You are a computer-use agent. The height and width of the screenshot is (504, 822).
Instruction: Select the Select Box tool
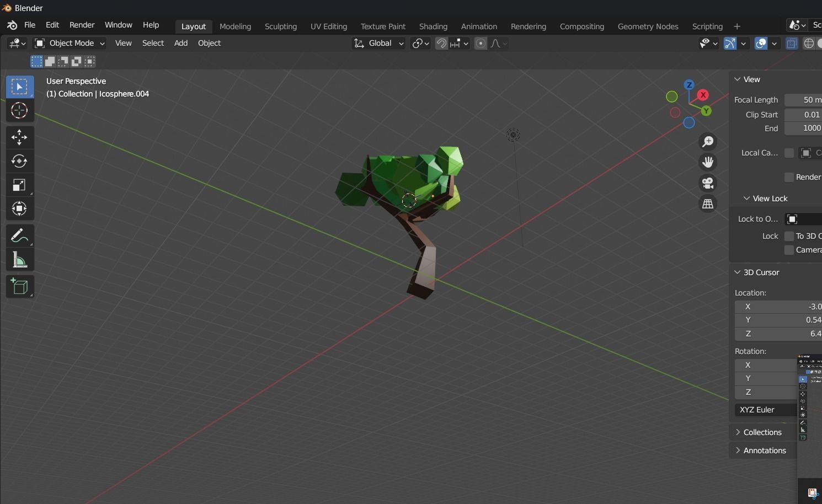pos(19,87)
